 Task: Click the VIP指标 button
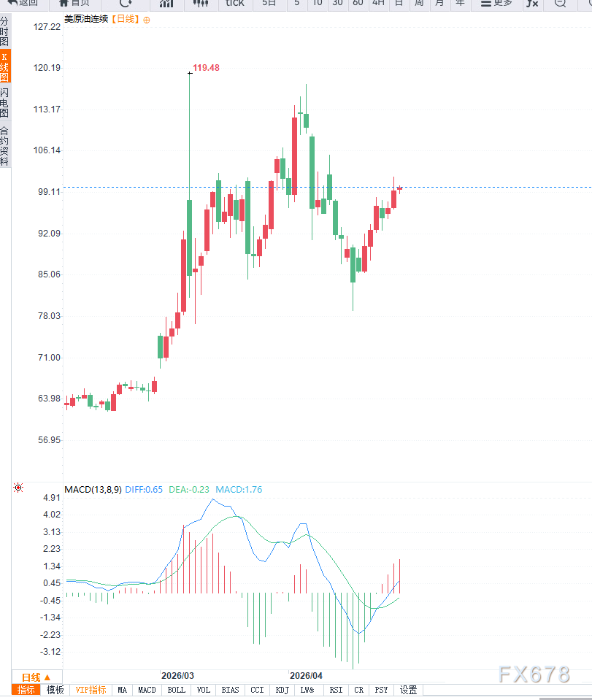(91, 690)
